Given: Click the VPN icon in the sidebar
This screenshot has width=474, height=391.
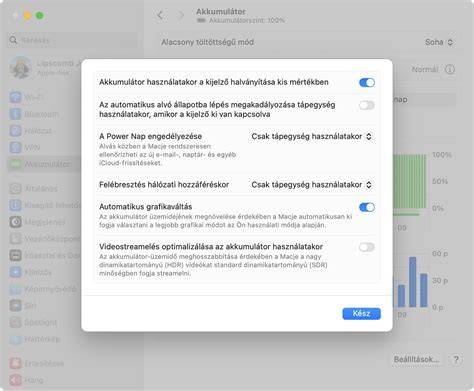Looking at the screenshot, I should point(15,147).
